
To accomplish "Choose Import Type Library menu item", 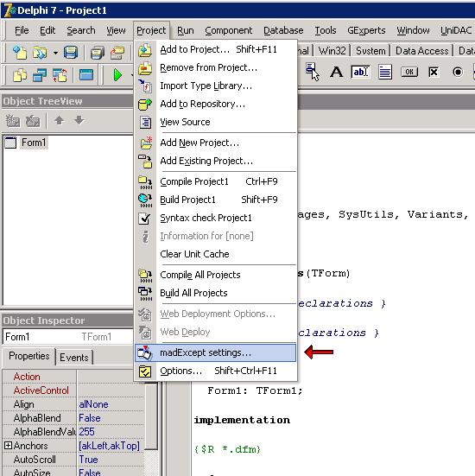I will (216, 86).
